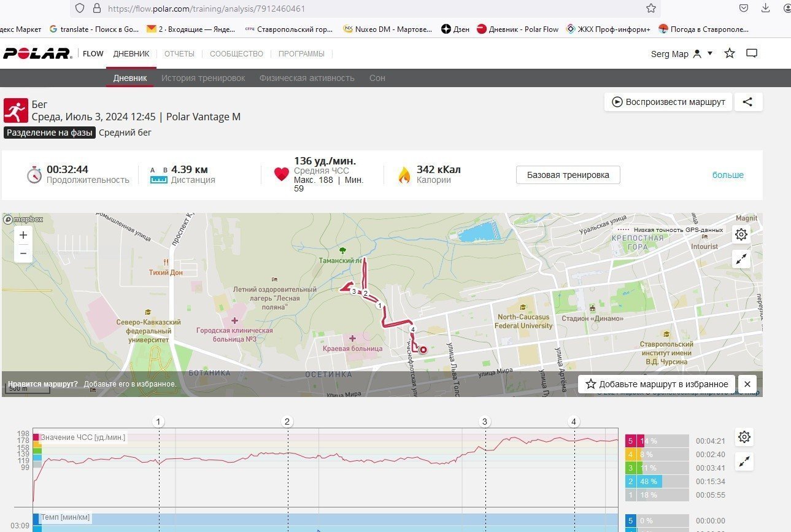Open the Погода в Ставрополе bookmark

pos(703,29)
